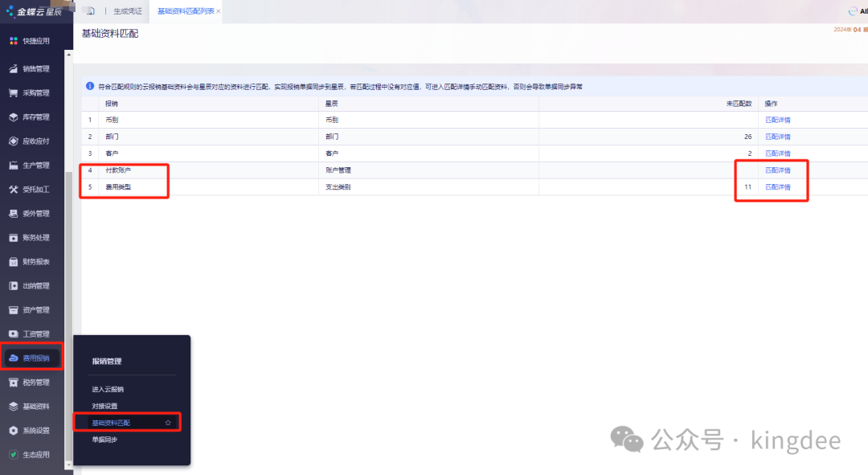Open 对接设置 in the flyout menu
Viewport: 868px width, 475px height.
point(104,407)
